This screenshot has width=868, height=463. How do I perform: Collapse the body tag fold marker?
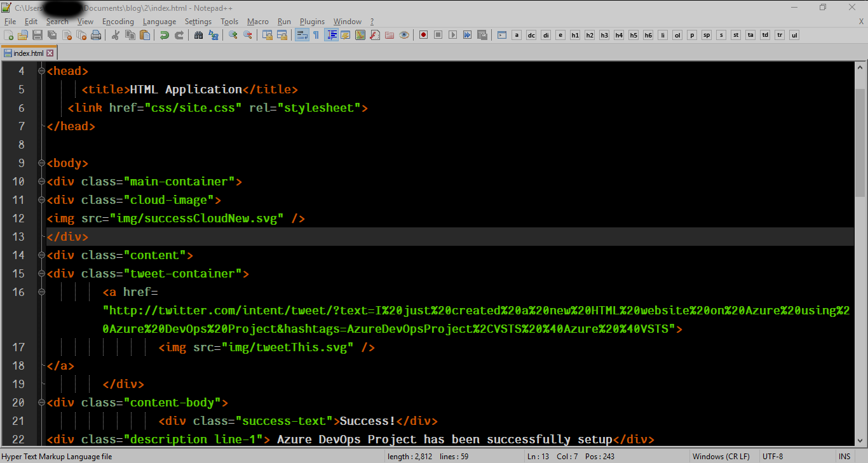pyautogui.click(x=40, y=163)
